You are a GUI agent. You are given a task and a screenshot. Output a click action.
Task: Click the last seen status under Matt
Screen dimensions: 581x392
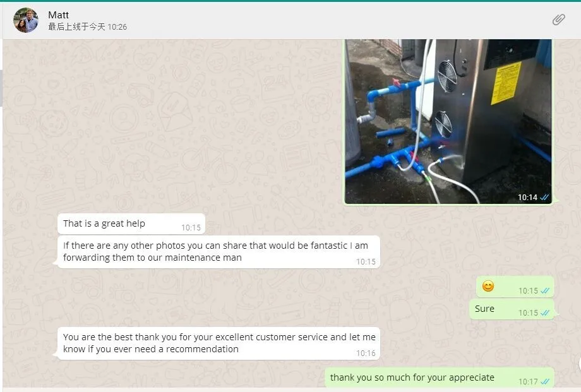pos(87,27)
